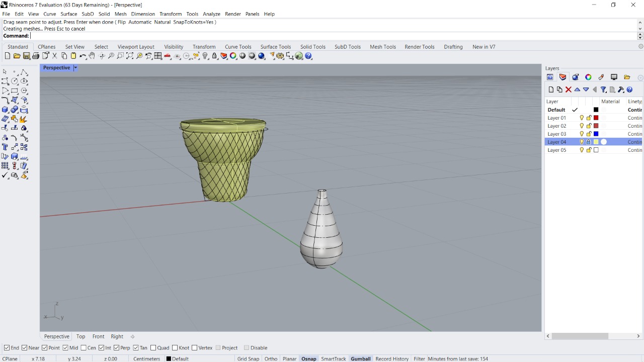Open the layer Filter funnel flyout

[603, 89]
